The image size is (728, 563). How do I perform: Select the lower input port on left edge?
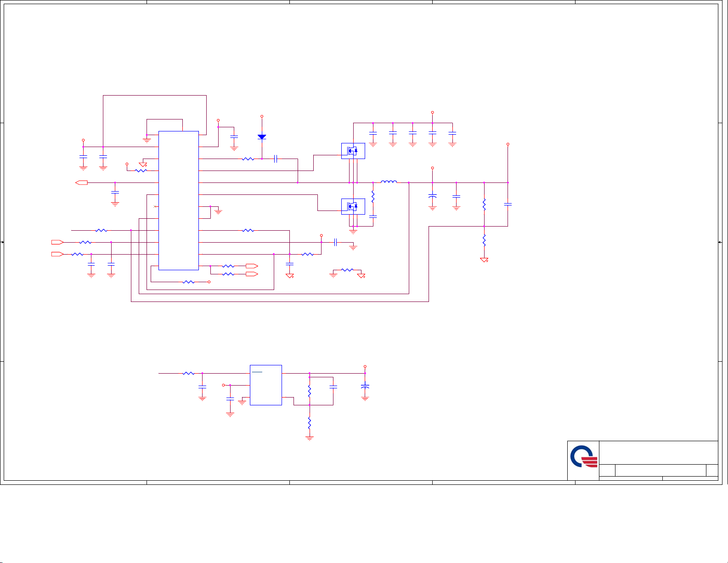click(57, 254)
